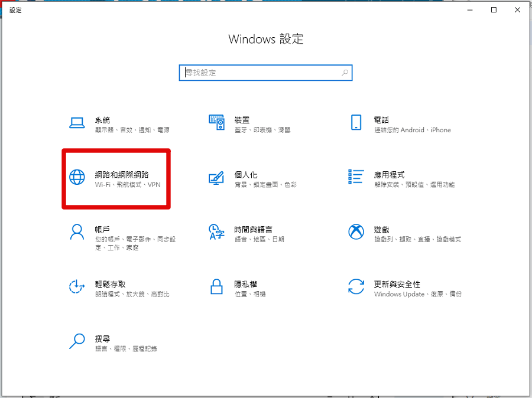Close the 設定 window
The height and width of the screenshot is (398, 532).
click(x=517, y=10)
